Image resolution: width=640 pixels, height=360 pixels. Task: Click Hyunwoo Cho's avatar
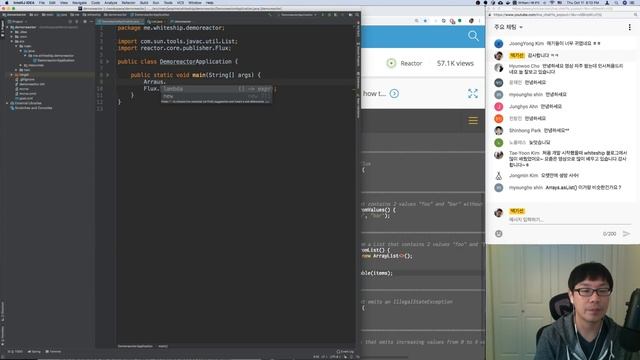(498, 68)
